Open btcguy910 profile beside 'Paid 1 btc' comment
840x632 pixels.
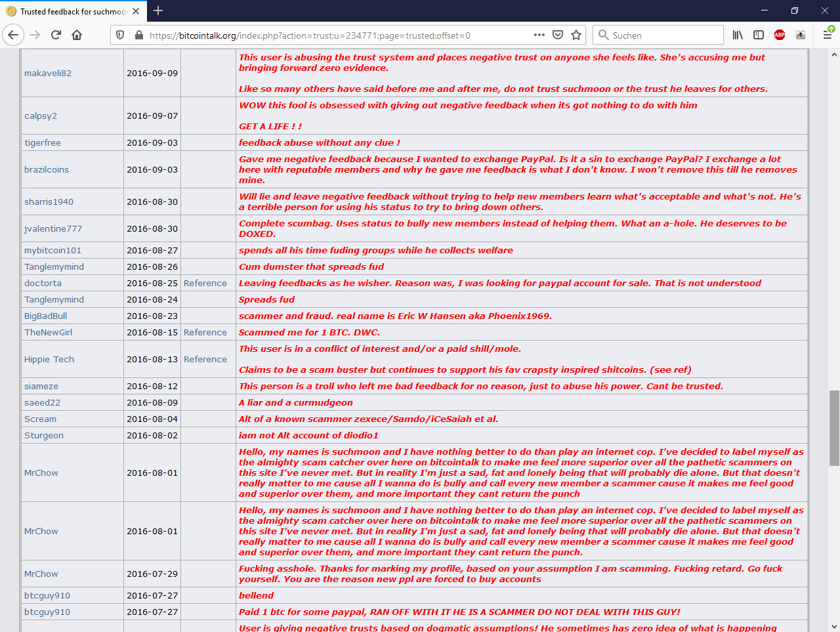click(x=47, y=612)
